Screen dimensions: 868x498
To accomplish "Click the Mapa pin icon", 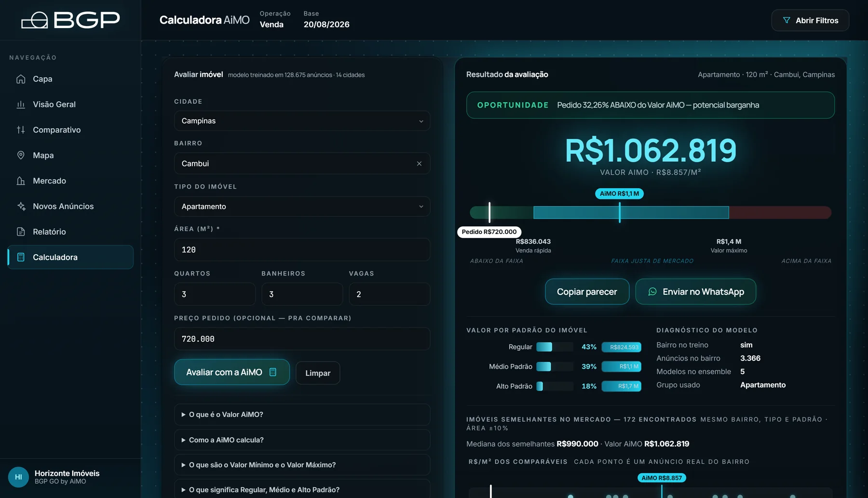I will pos(21,155).
